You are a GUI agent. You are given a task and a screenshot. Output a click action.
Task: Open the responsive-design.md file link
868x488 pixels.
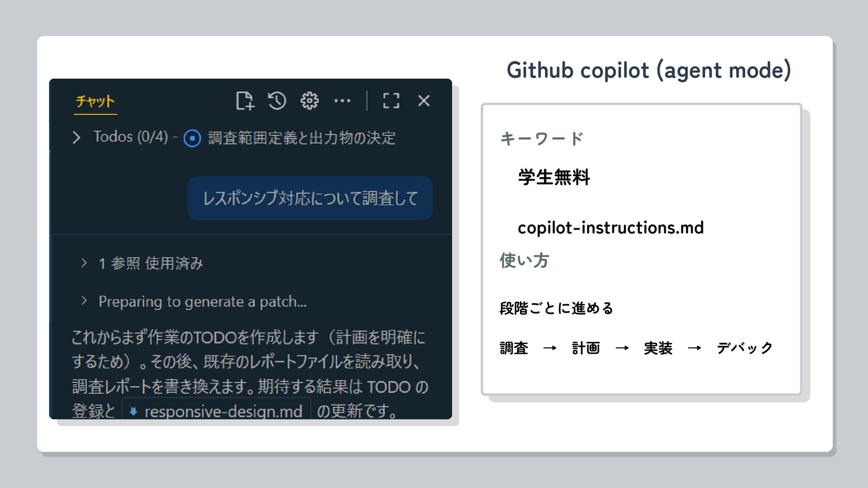pos(223,411)
